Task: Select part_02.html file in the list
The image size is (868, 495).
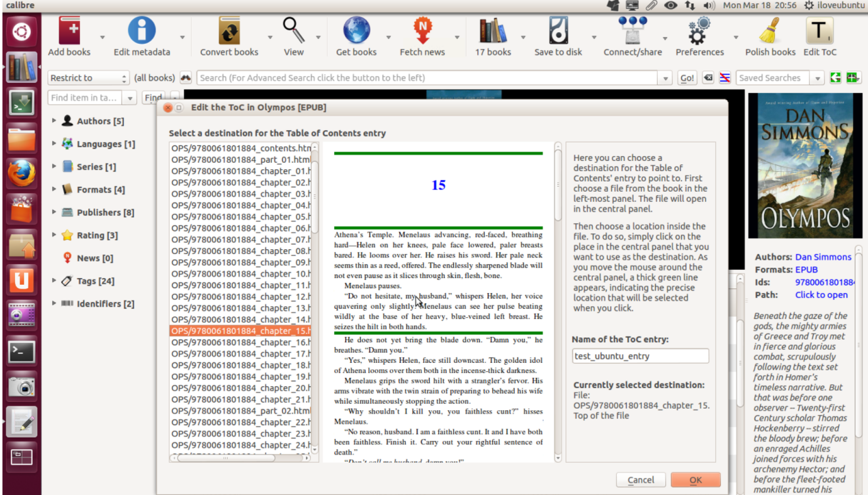Action: click(241, 411)
